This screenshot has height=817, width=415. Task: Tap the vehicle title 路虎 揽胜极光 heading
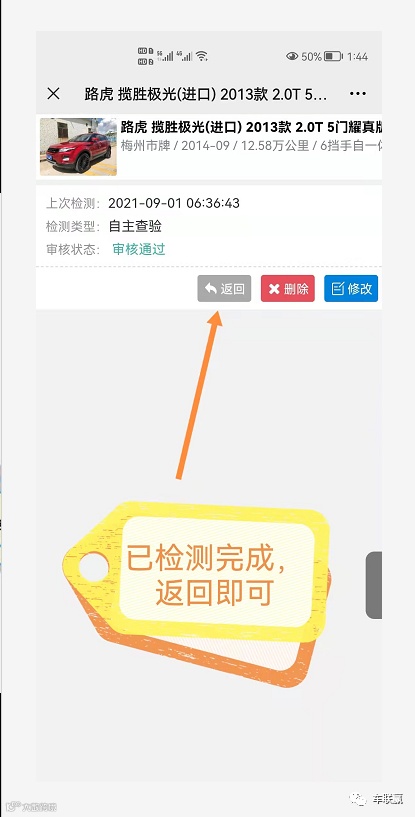[x=251, y=127]
